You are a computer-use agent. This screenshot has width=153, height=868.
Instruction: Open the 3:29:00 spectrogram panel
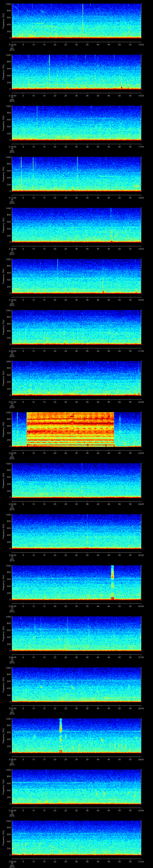(x=76, y=786)
